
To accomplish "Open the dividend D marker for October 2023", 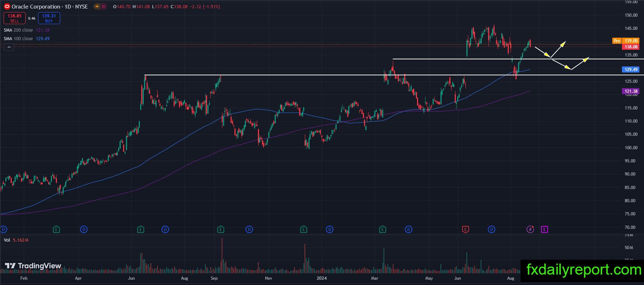I will coord(249,230).
